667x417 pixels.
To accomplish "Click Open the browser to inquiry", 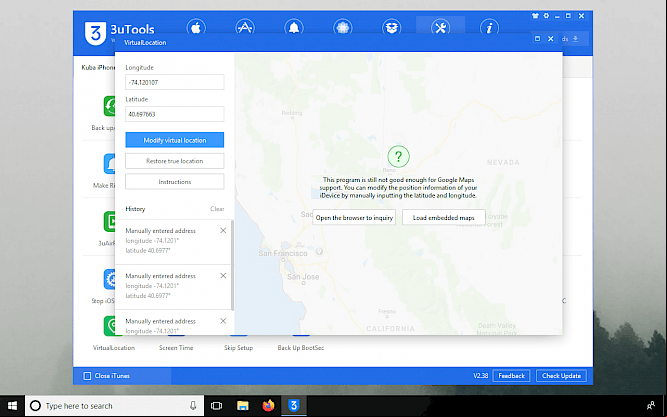I will click(354, 217).
